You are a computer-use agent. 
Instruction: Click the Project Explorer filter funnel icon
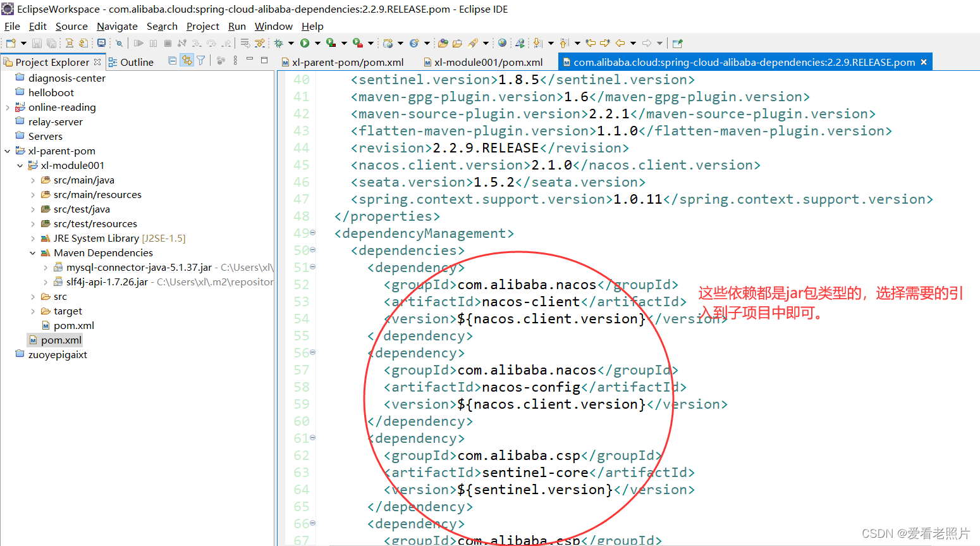coord(201,61)
